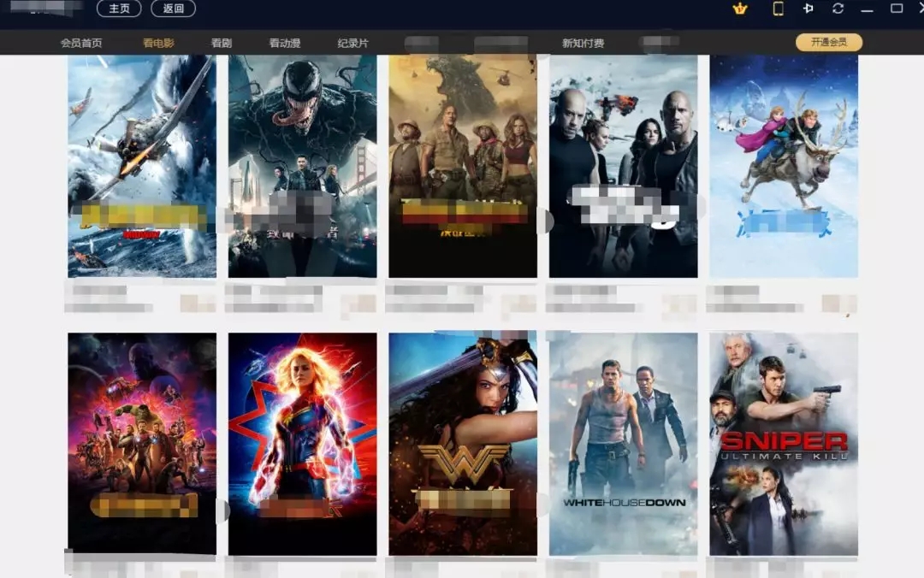Viewport: 924px width, 578px height.
Task: Open the Venom movie poster
Action: coord(302,166)
